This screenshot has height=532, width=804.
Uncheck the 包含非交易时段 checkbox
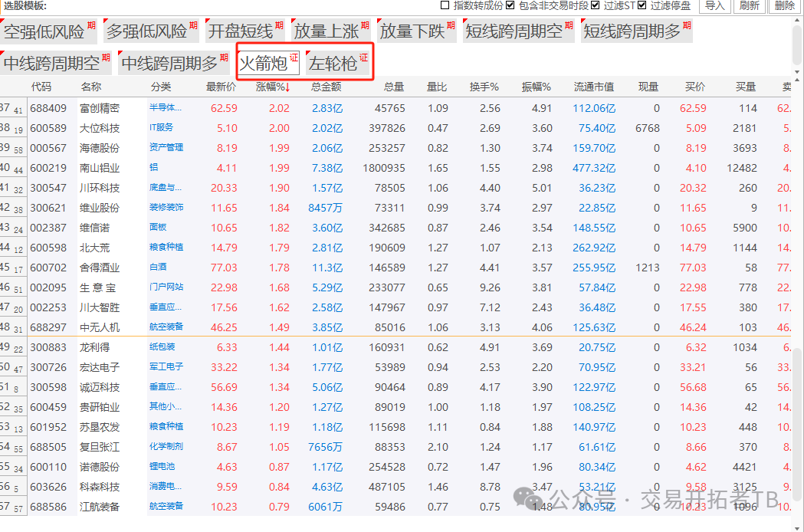510,5
